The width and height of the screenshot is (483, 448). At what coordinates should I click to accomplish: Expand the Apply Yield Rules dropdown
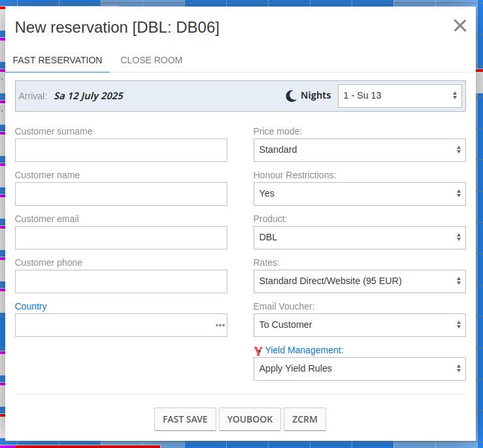pos(359,368)
